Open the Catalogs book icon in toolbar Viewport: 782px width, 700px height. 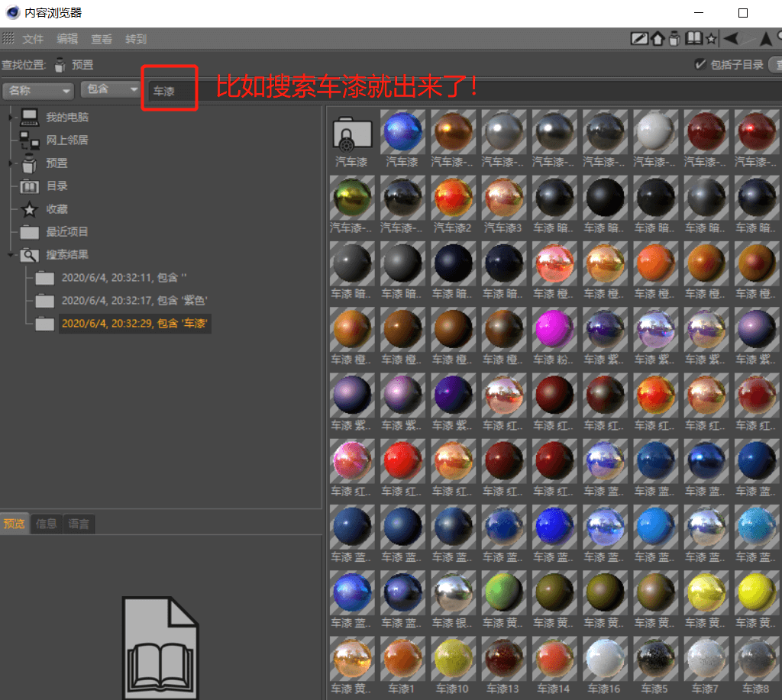click(693, 39)
